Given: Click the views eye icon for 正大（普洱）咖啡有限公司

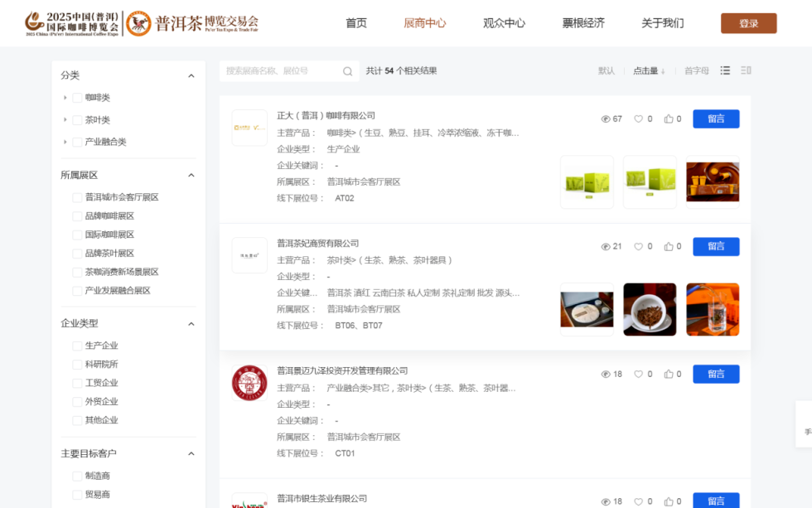Looking at the screenshot, I should pyautogui.click(x=606, y=119).
